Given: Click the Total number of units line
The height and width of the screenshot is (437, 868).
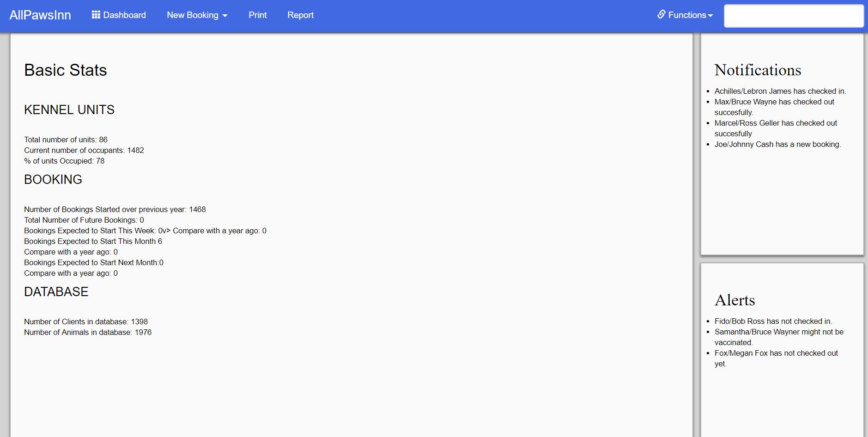Looking at the screenshot, I should 66,140.
